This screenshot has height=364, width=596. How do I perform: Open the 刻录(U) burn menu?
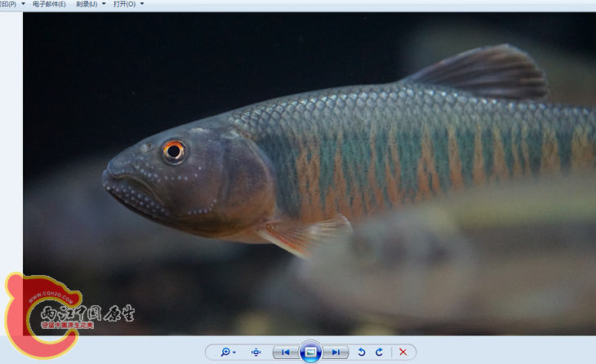[x=86, y=4]
